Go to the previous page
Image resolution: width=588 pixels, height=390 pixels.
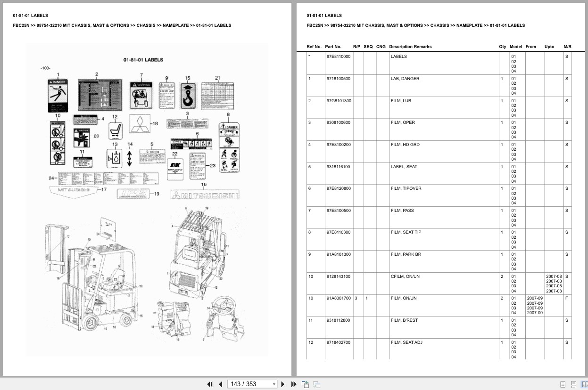pyautogui.click(x=220, y=384)
